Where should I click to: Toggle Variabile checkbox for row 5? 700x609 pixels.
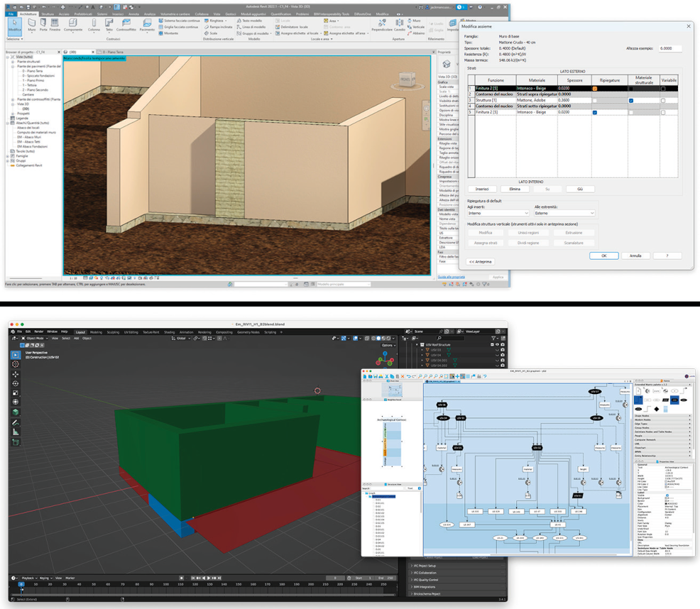click(x=663, y=113)
